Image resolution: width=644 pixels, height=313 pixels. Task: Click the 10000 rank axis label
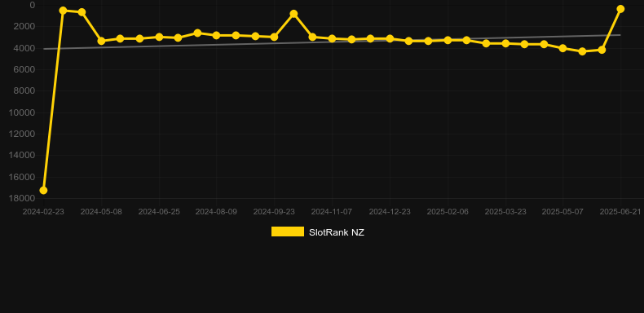(x=23, y=112)
